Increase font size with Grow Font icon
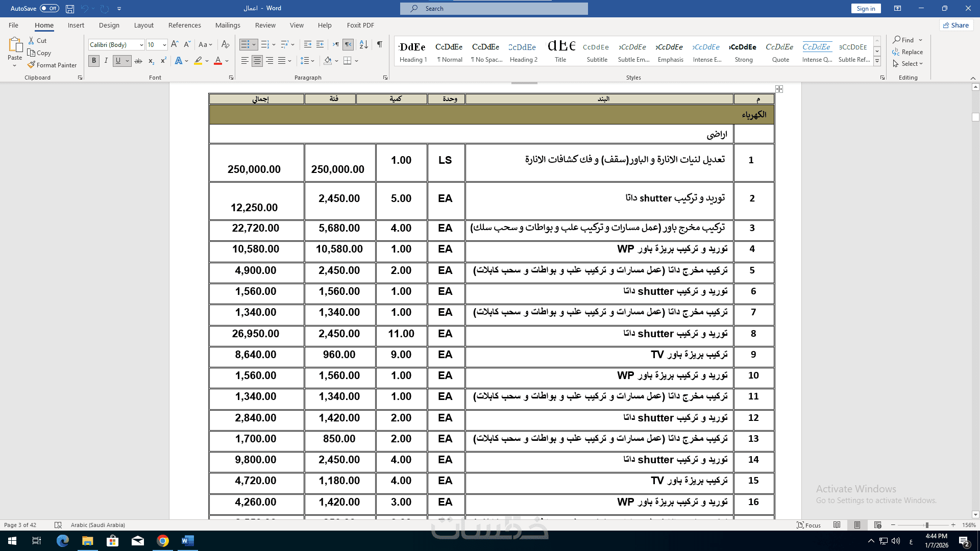The height and width of the screenshot is (551, 980). [x=175, y=45]
